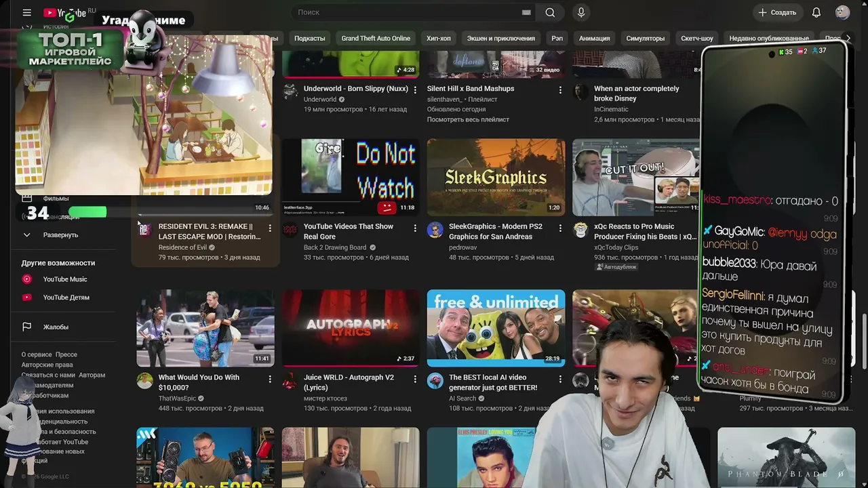This screenshot has height=488, width=868.
Task: Open more options for Juice WRLD Autograph V2
Action: (x=415, y=379)
